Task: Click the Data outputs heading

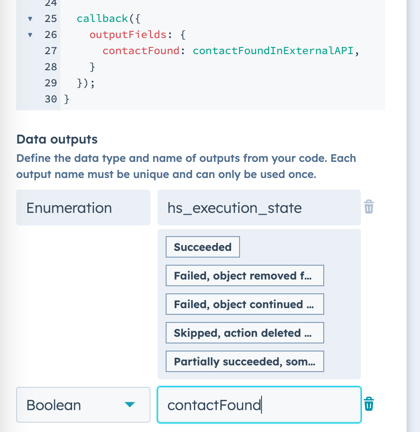Action: click(x=57, y=139)
